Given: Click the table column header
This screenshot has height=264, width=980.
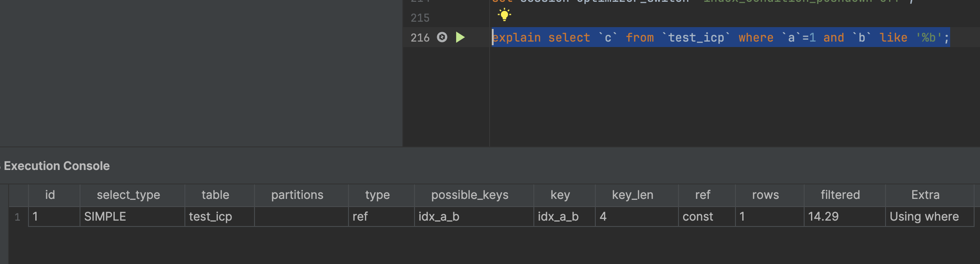Looking at the screenshot, I should pyautogui.click(x=215, y=195).
